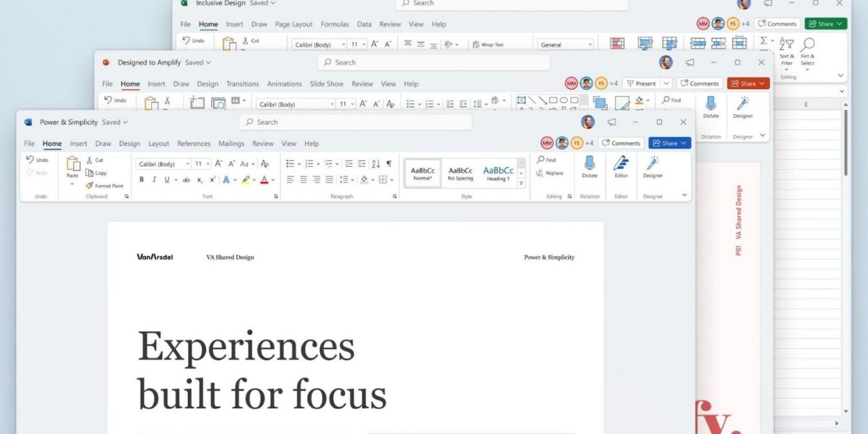868x434 pixels.
Task: Click the Search box in Word's title bar
Action: click(356, 122)
